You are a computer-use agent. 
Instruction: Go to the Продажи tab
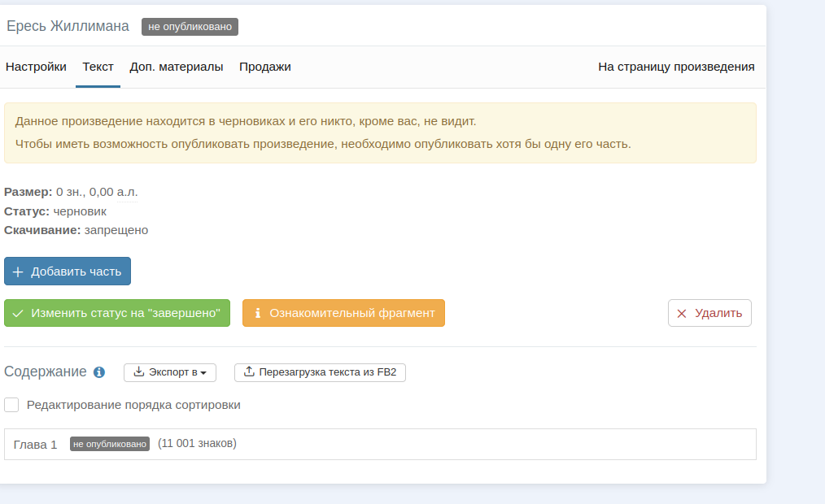click(265, 67)
